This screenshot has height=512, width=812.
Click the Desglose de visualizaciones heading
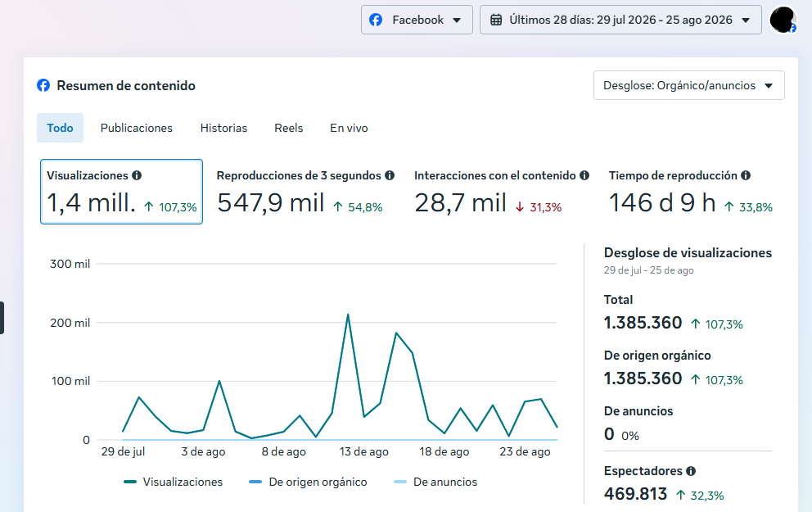[x=688, y=253]
